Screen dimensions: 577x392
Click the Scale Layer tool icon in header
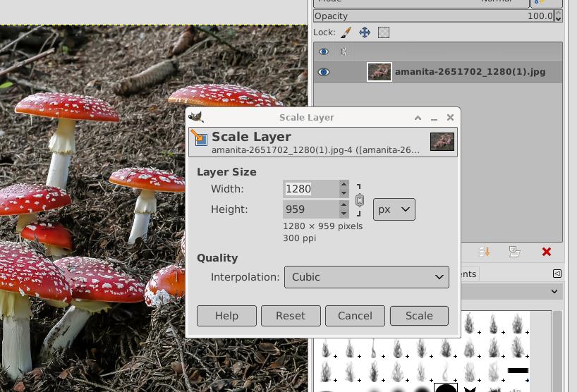pos(199,137)
